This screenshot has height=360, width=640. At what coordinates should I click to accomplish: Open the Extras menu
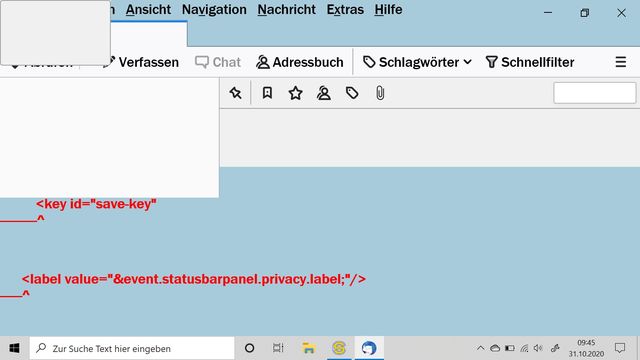pos(345,9)
